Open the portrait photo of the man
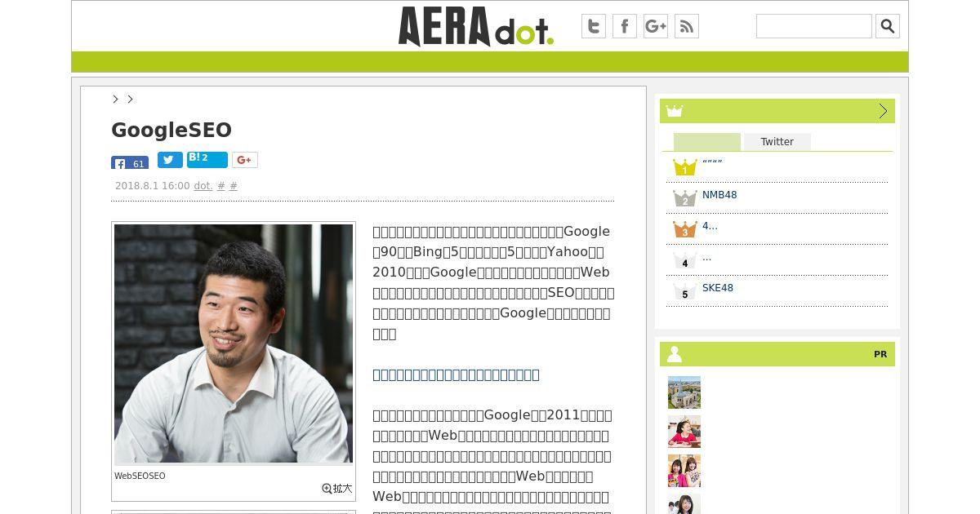The height and width of the screenshot is (514, 980). click(234, 343)
